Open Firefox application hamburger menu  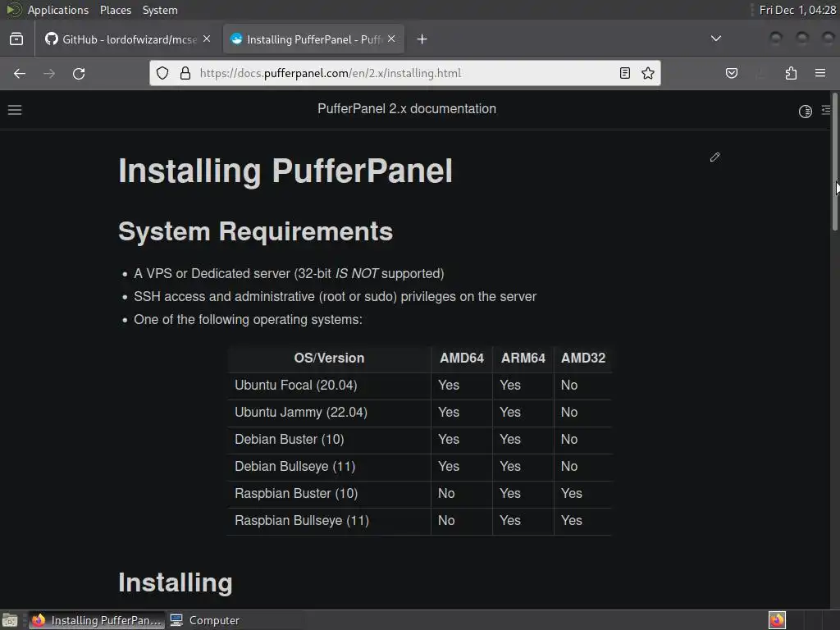pos(820,73)
